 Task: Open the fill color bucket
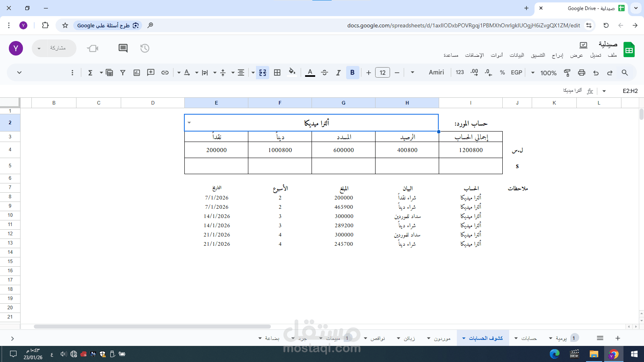tap(292, 72)
